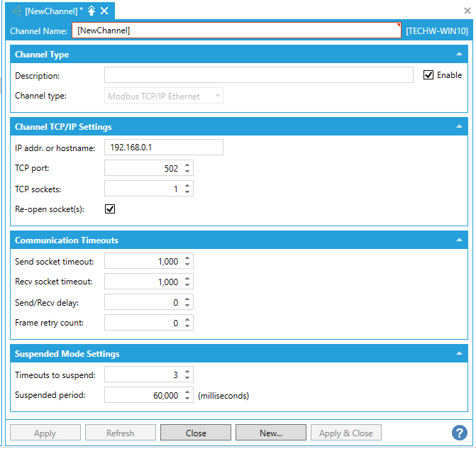Screen dimensions: 476x449
Task: Click the IP addr. or hostname field
Action: [163, 148]
